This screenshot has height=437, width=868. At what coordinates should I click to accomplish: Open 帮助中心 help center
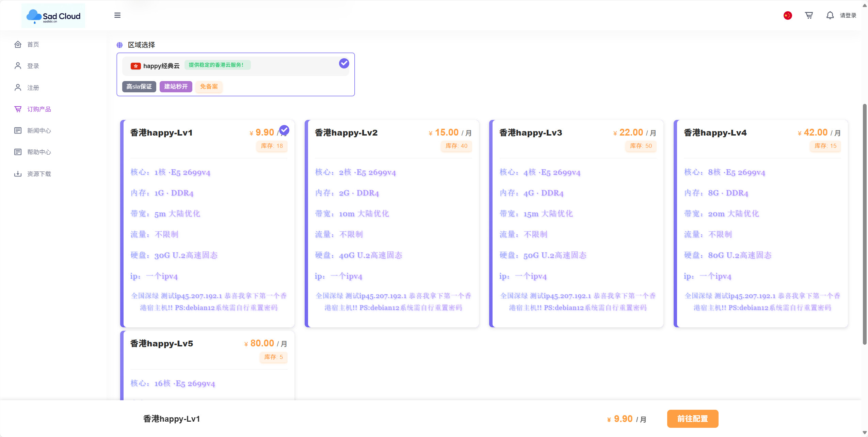pos(39,152)
